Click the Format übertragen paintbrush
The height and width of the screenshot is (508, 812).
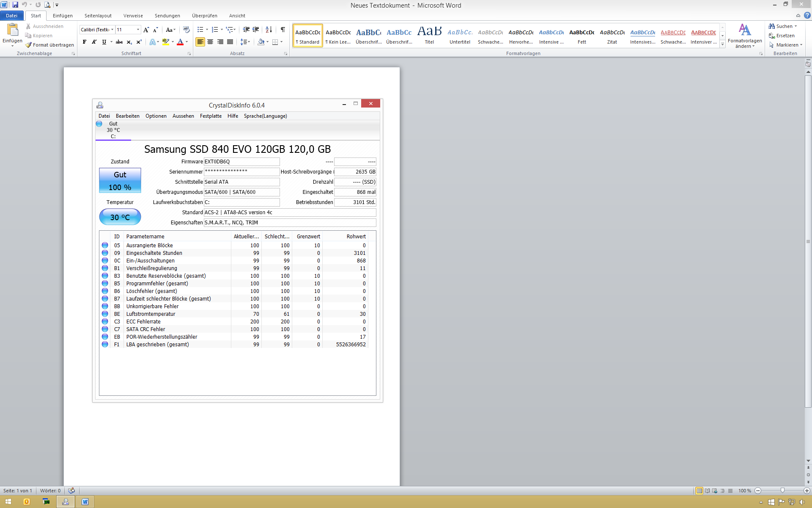click(29, 45)
